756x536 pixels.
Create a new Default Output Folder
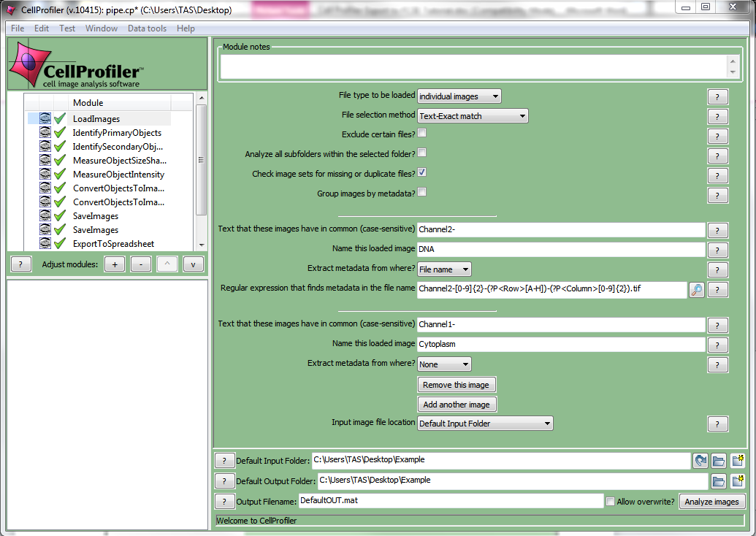click(x=737, y=481)
